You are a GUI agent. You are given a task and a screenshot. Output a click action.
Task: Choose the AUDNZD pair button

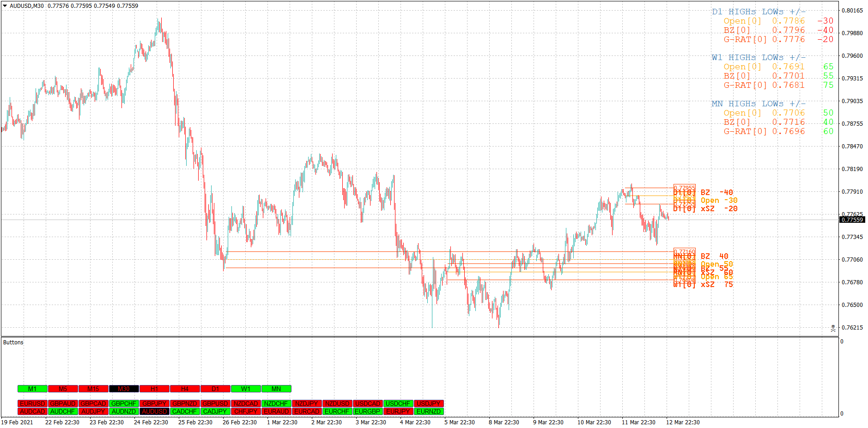pyautogui.click(x=124, y=411)
